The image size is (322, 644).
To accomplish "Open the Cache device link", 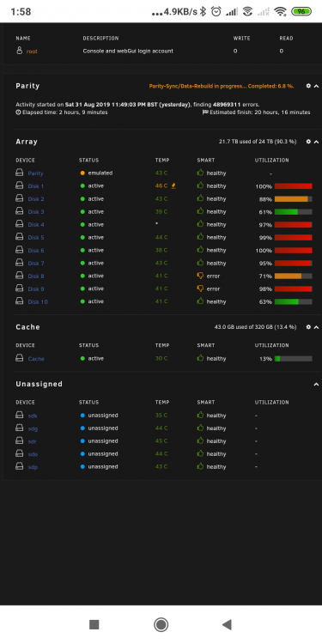I will [36, 359].
